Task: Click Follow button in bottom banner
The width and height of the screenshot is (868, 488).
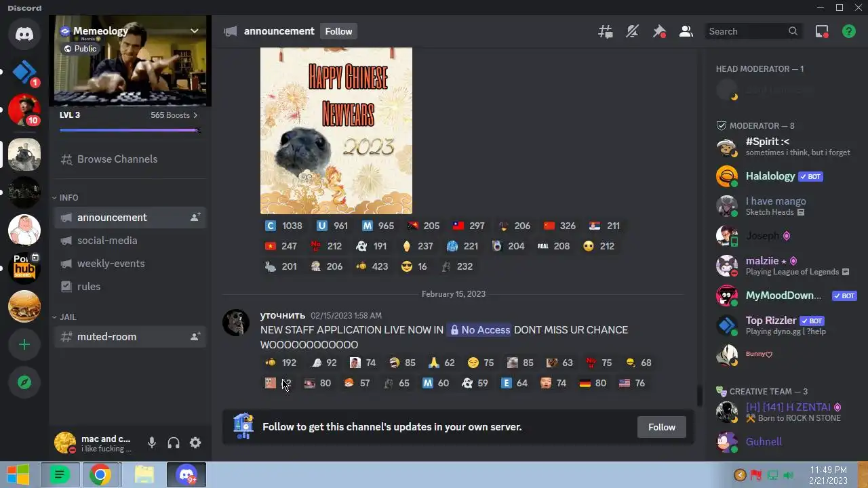Action: coord(661,427)
